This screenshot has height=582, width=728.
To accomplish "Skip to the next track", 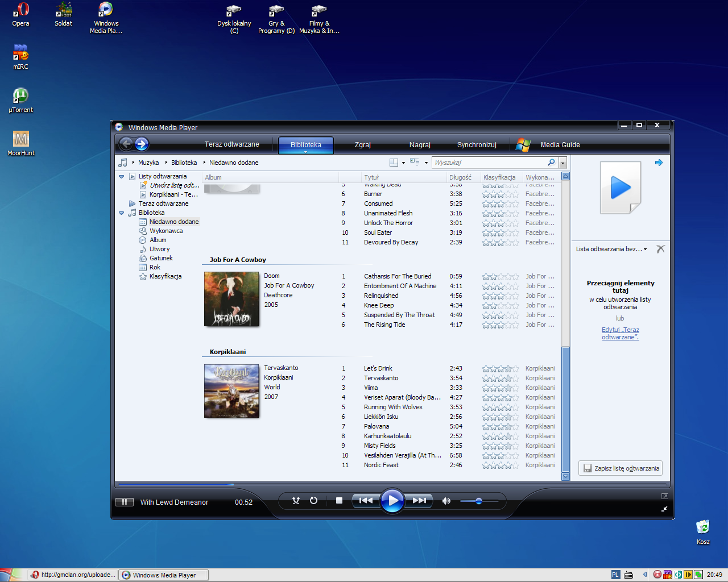I will [x=420, y=501].
